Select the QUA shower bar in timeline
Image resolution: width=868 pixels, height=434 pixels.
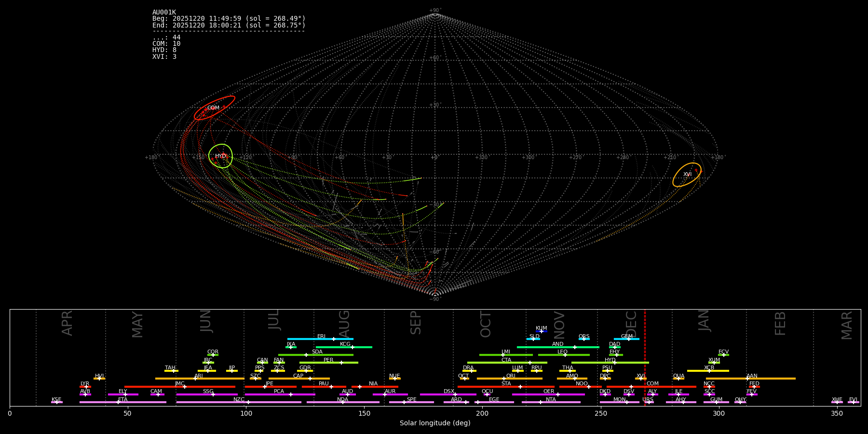(x=678, y=379)
